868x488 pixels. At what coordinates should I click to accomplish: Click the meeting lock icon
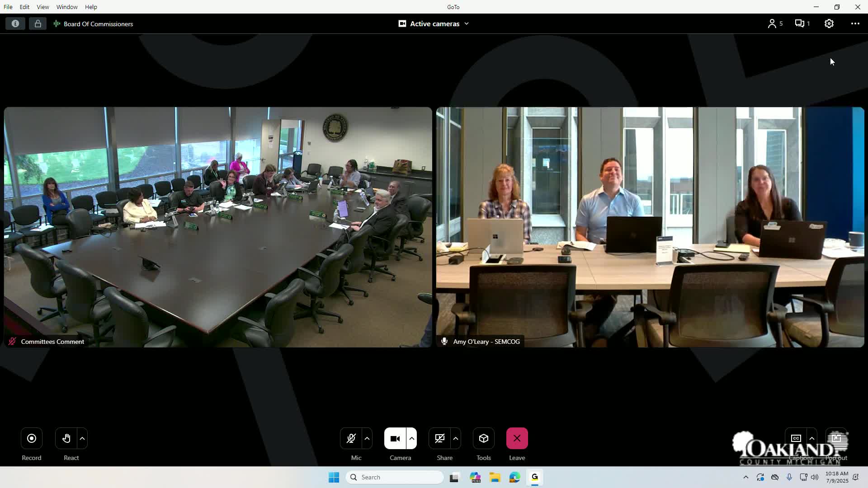pyautogui.click(x=38, y=23)
